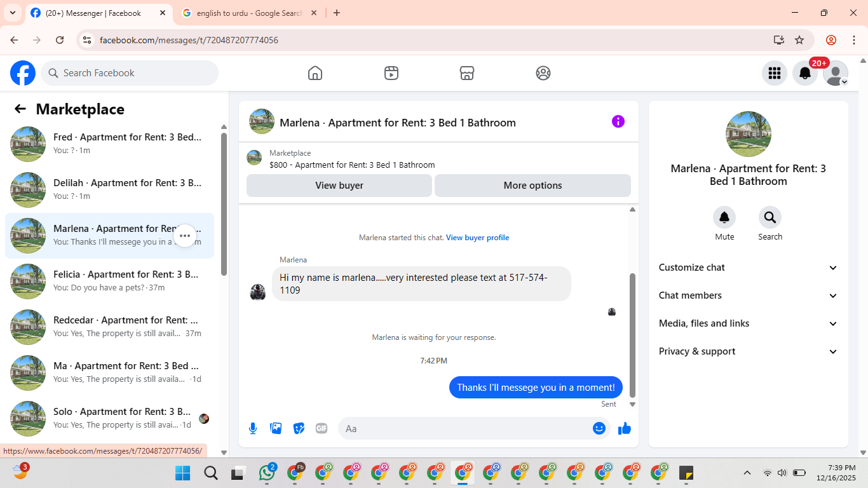Screen dimensions: 868x488
Task: Open the Groups icon in top navigation
Action: pos(543,73)
